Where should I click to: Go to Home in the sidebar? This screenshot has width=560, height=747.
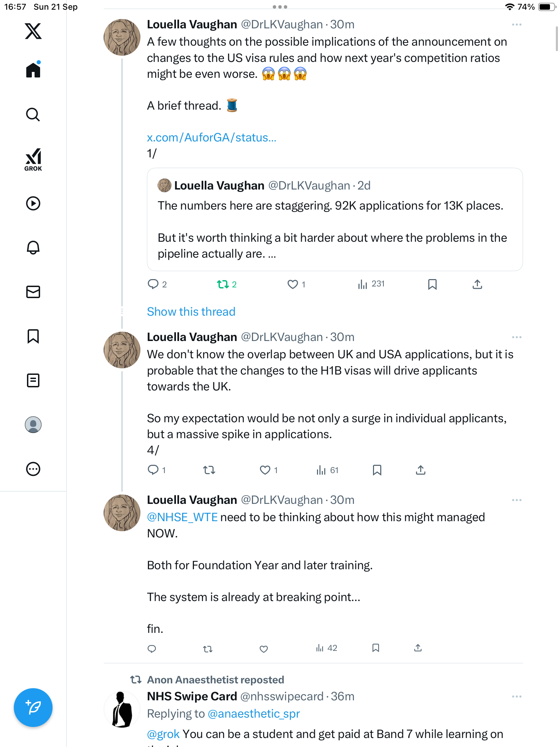tap(33, 70)
